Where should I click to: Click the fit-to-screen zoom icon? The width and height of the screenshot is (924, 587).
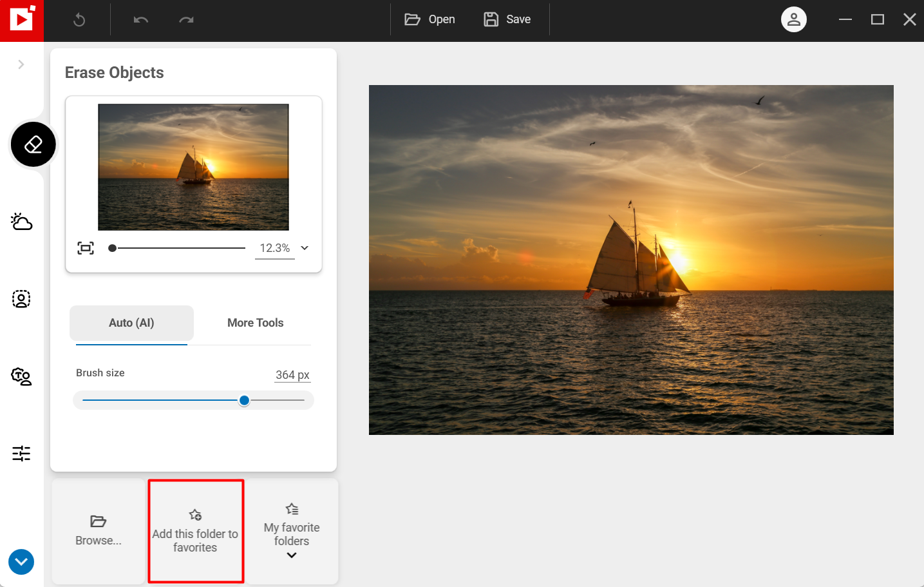[85, 247]
